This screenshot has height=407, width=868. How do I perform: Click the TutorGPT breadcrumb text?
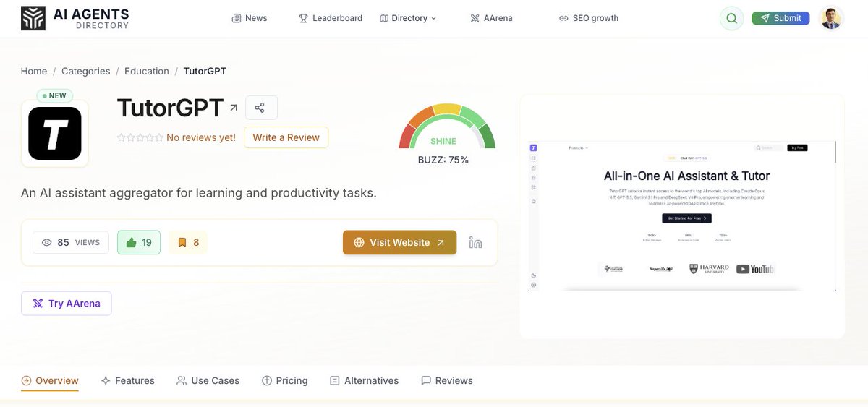(205, 71)
